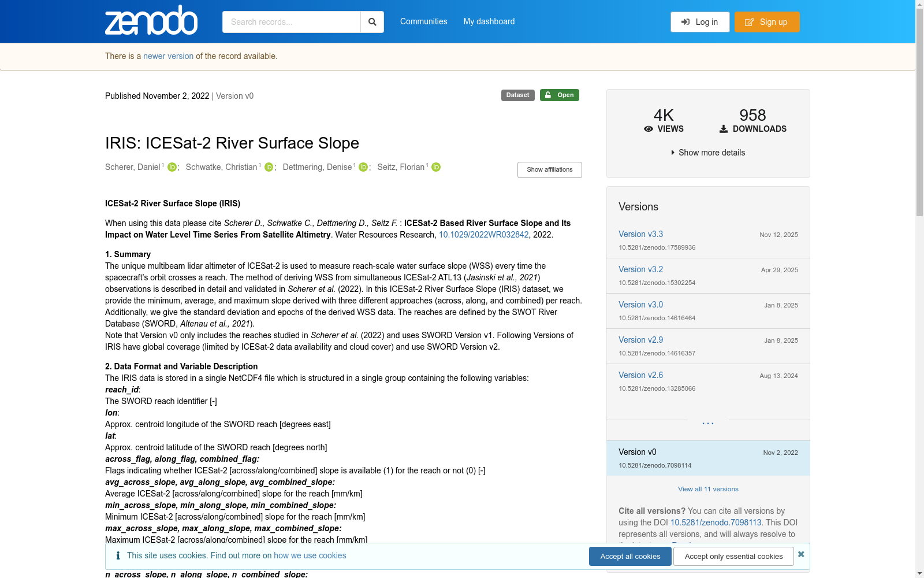Screen dimensions: 924x578
Task: Open author Dettmering, Denise link
Action: 317,167
